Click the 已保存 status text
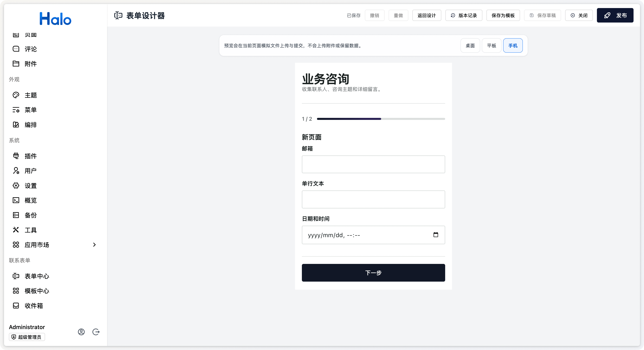This screenshot has width=644, height=350. tap(354, 15)
